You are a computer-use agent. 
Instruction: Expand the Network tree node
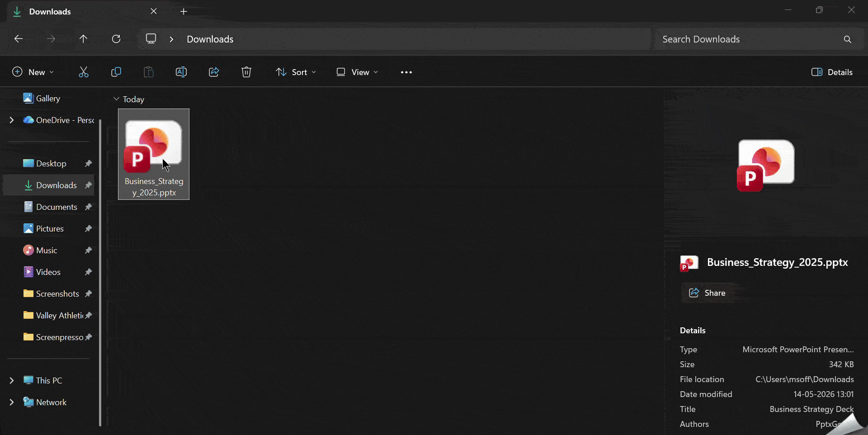click(x=12, y=402)
